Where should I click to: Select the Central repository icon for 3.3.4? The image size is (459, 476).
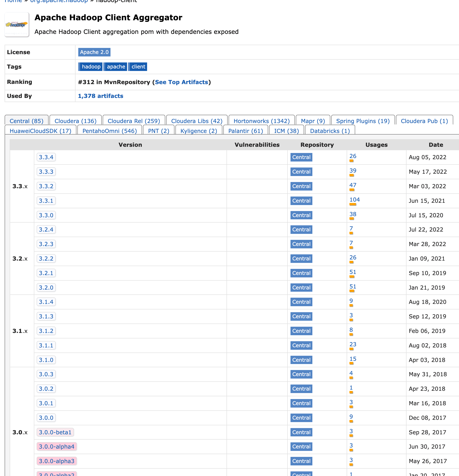(302, 157)
